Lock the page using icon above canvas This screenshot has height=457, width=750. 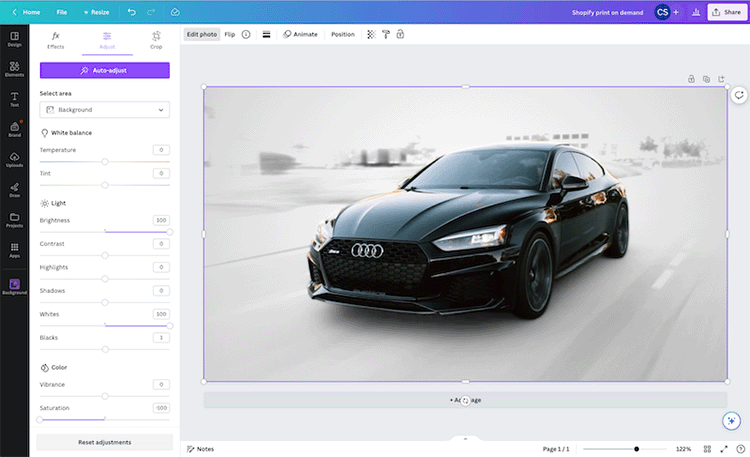[691, 79]
